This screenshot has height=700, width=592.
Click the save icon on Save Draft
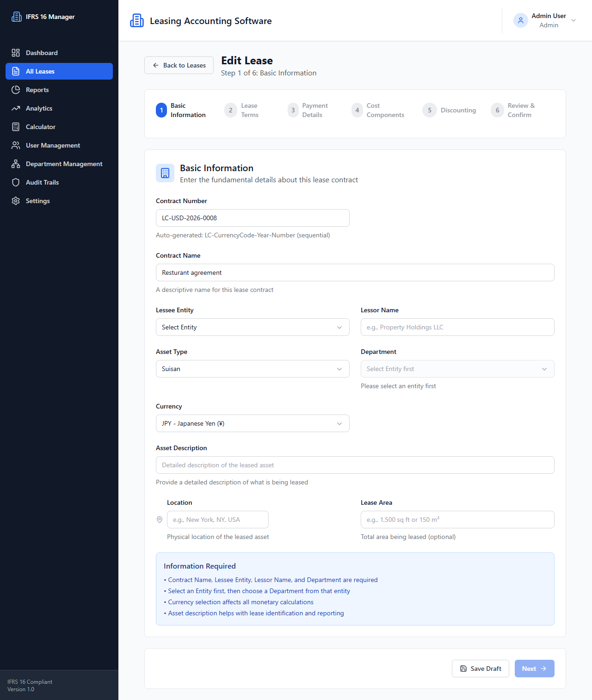(x=463, y=669)
